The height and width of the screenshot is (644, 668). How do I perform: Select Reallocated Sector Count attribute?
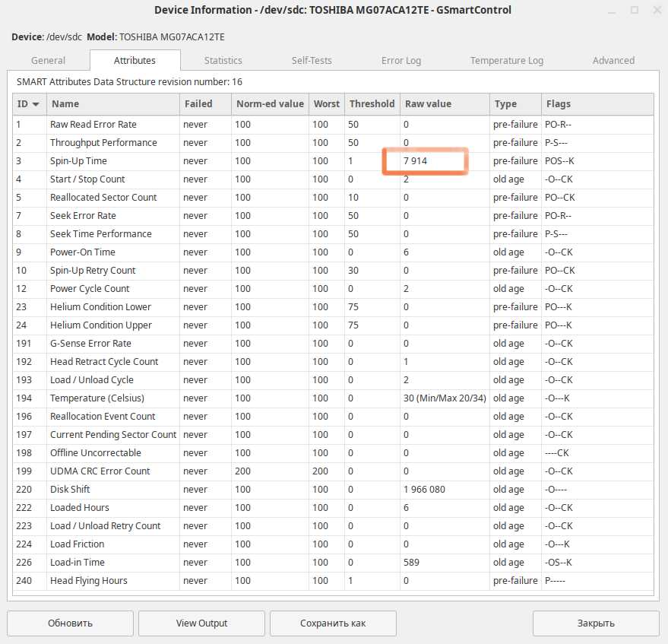click(333, 198)
